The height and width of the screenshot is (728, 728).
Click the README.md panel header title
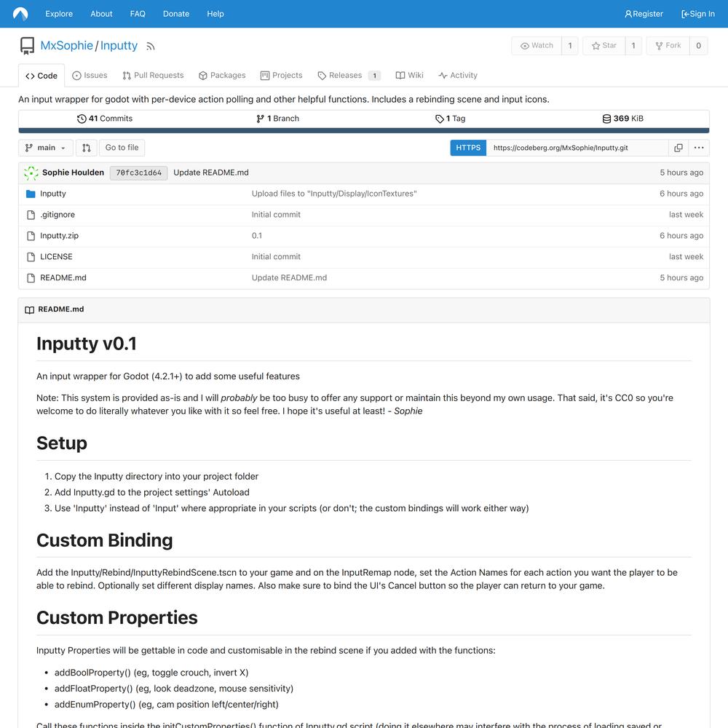point(61,309)
